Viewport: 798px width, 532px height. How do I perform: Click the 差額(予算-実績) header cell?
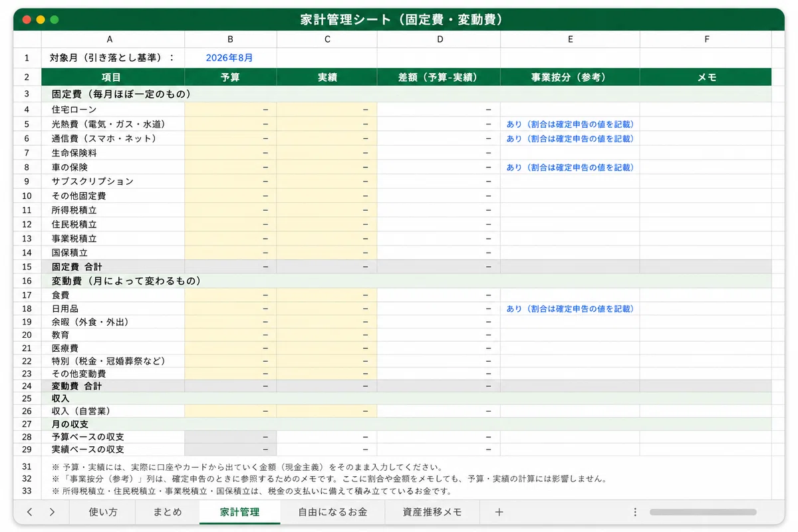click(x=440, y=77)
